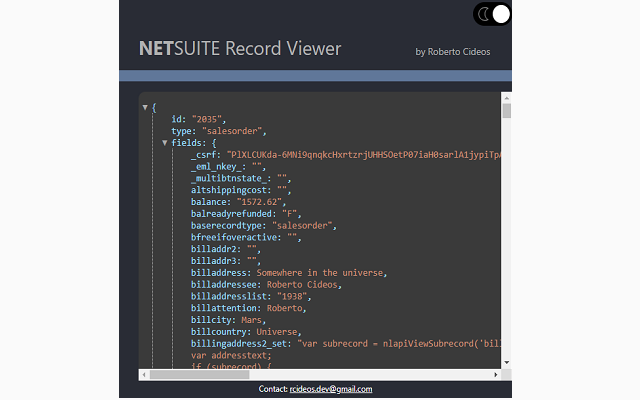This screenshot has width=640, height=400.
Task: Click the _eml_nkey_ key
Action: click(x=218, y=167)
